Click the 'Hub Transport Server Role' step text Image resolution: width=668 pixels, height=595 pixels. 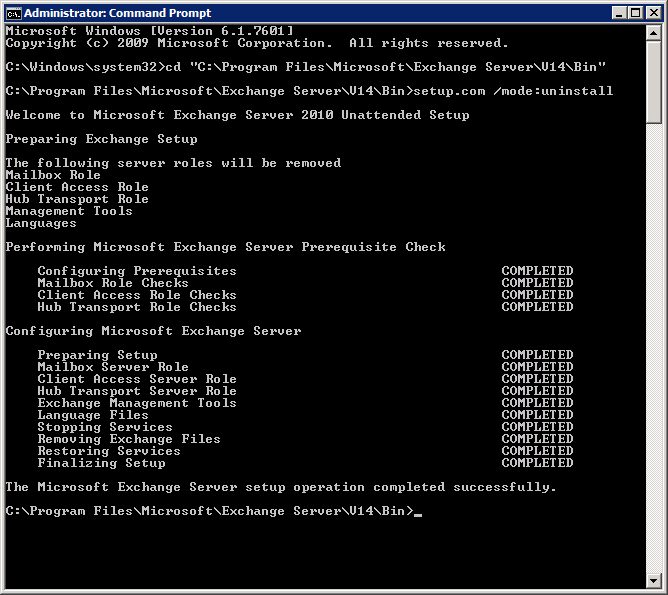click(137, 391)
